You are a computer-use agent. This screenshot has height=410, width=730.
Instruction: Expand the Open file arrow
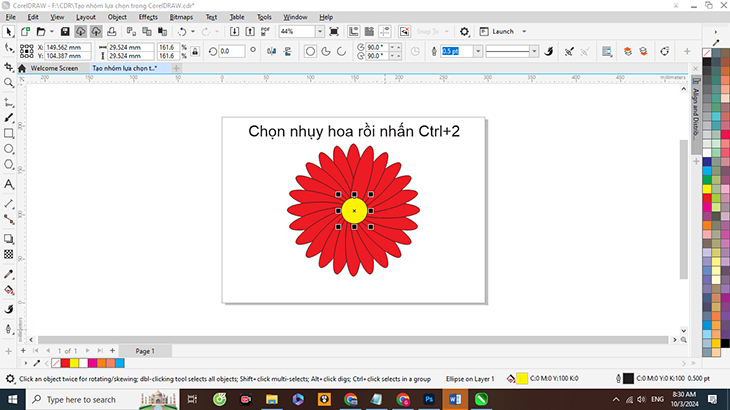pos(52,31)
